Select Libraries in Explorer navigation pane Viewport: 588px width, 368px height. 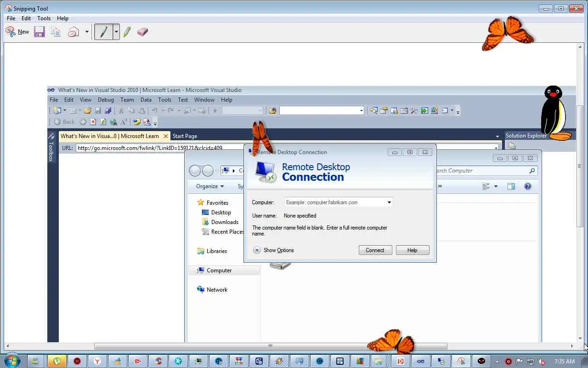[x=212, y=251]
